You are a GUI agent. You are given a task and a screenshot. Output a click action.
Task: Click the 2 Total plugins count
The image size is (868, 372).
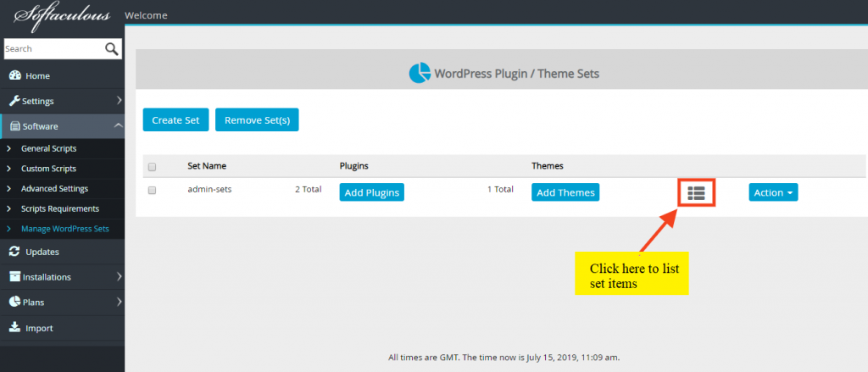[x=308, y=189]
